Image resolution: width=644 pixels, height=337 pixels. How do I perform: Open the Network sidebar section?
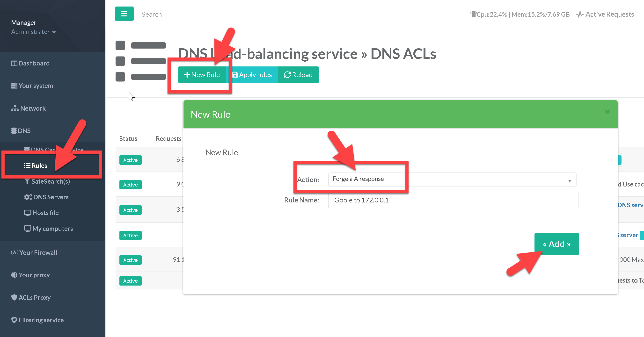(x=28, y=108)
